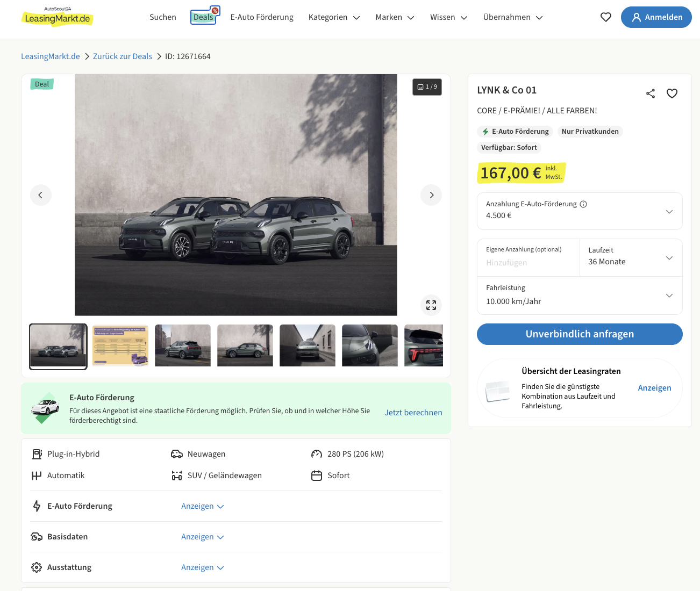Click the 1/9 image counter badge
The height and width of the screenshot is (591, 700).
point(427,87)
